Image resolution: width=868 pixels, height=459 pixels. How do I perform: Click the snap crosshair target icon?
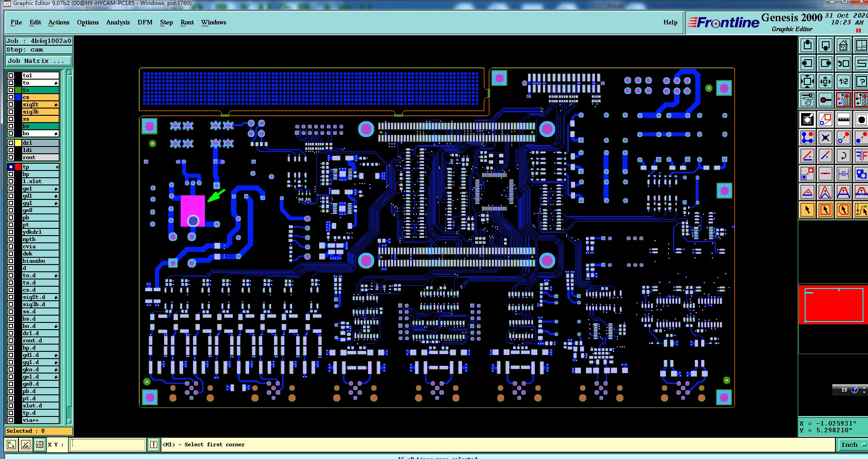coord(826,99)
